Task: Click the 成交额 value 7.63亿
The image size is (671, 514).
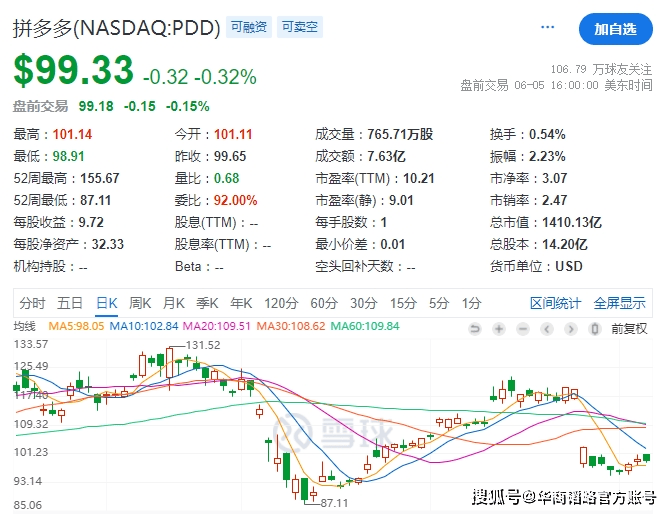Action: click(386, 156)
